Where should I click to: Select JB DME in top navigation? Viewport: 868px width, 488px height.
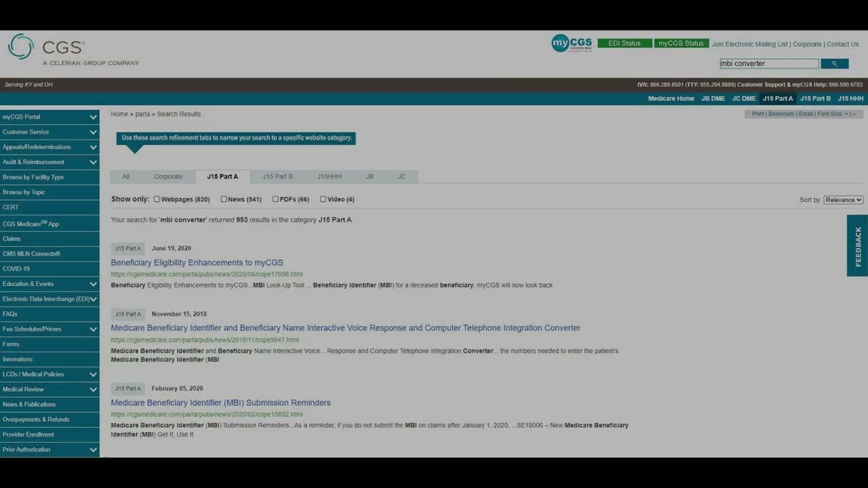point(713,99)
